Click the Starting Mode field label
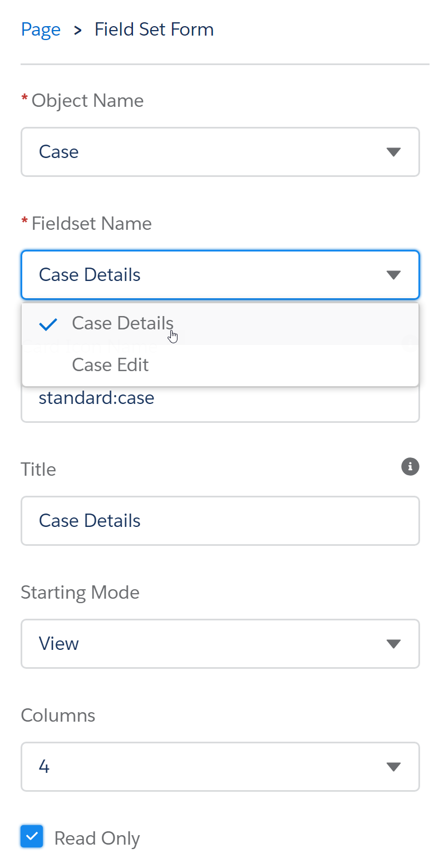Image resolution: width=439 pixels, height=868 pixels. coord(80,592)
